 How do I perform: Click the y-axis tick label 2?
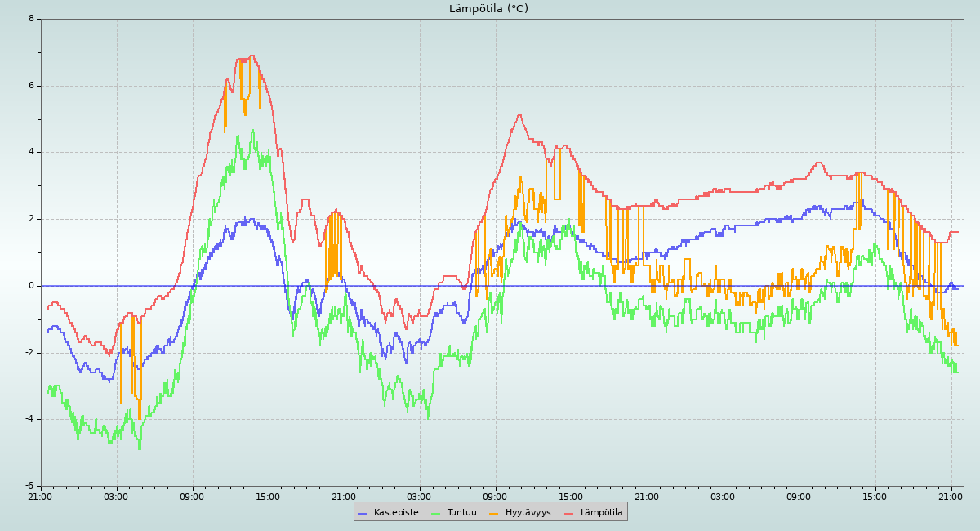pyautogui.click(x=31, y=219)
